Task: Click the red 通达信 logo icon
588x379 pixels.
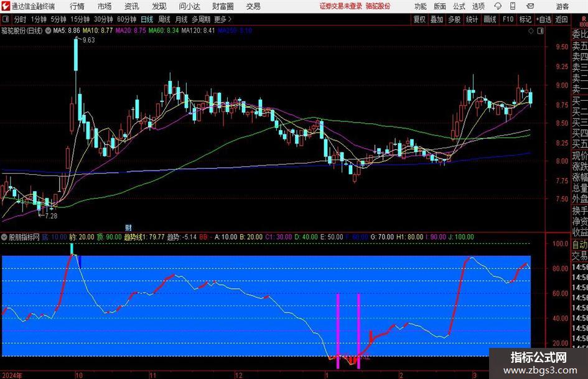Action: (x=6, y=6)
